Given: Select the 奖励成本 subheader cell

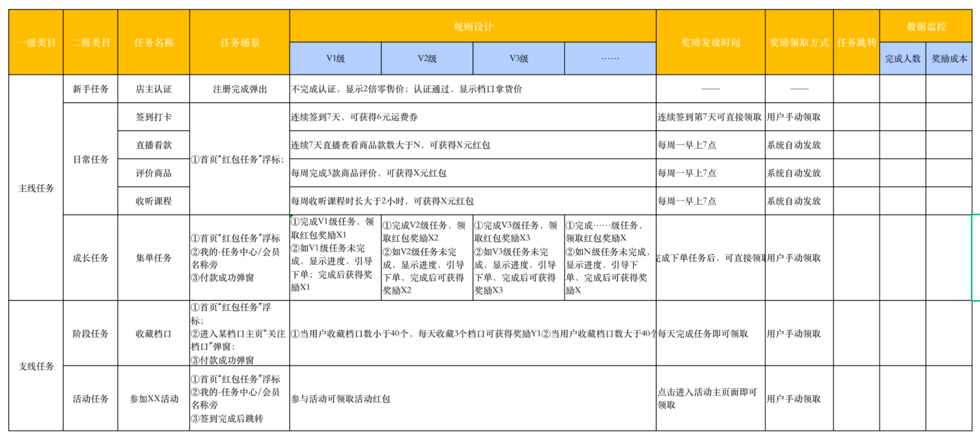Looking at the screenshot, I should pos(949,58).
